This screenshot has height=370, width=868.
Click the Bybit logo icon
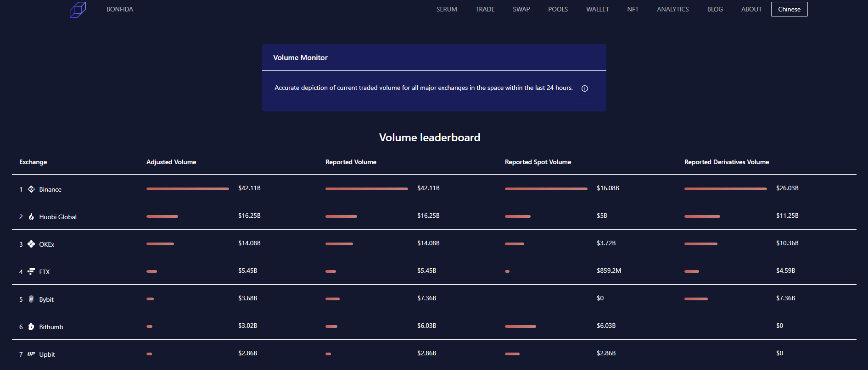tap(31, 299)
